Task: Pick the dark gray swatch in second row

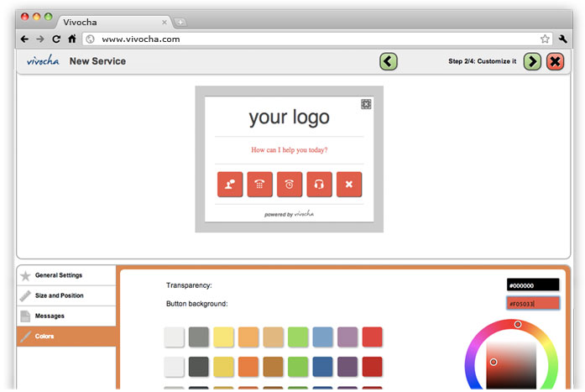Action: pyautogui.click(x=199, y=367)
